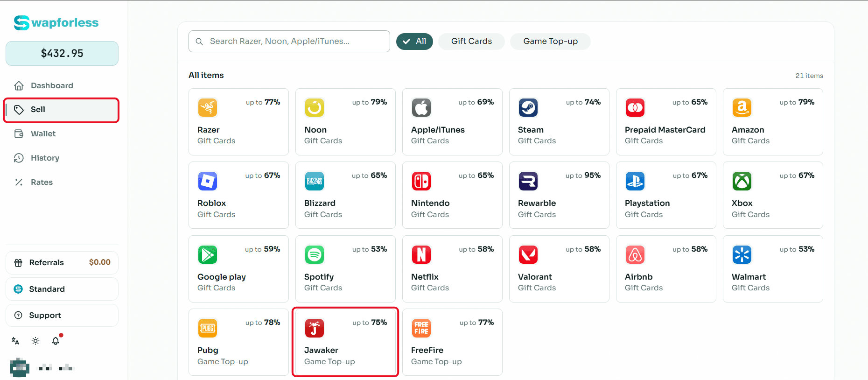
Task: Select the Game Top-up filter chip
Action: click(x=550, y=41)
